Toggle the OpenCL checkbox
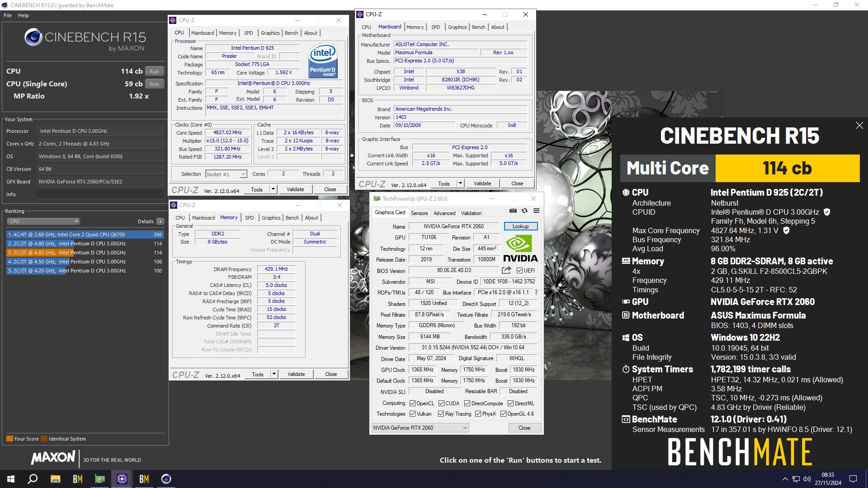Screen dimensions: 868x488 coord(412,404)
